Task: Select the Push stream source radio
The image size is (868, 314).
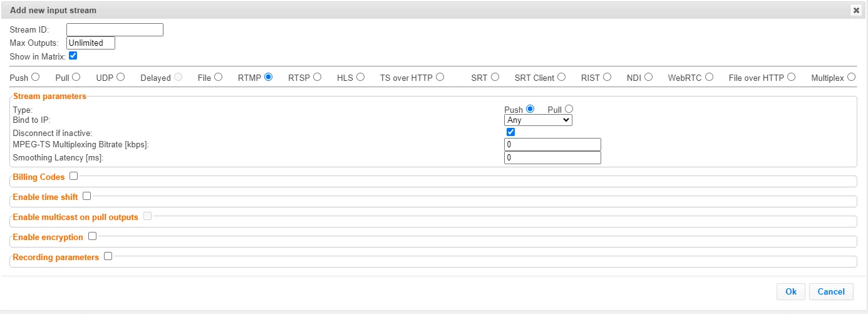Action: pyautogui.click(x=36, y=77)
